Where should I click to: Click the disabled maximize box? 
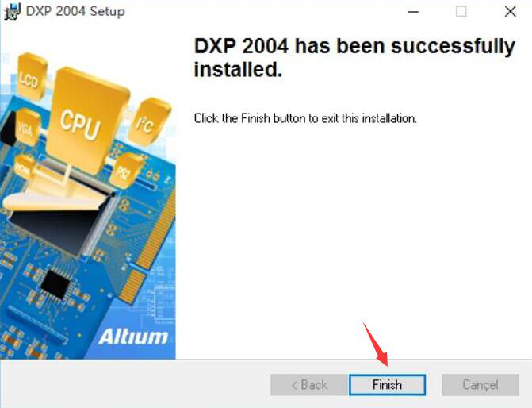(x=461, y=12)
